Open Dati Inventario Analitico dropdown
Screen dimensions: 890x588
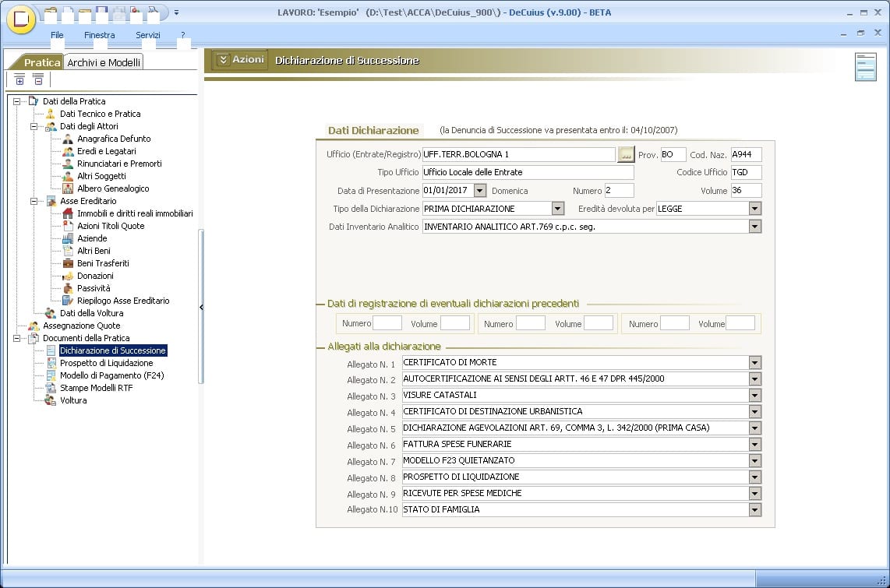[x=754, y=227]
